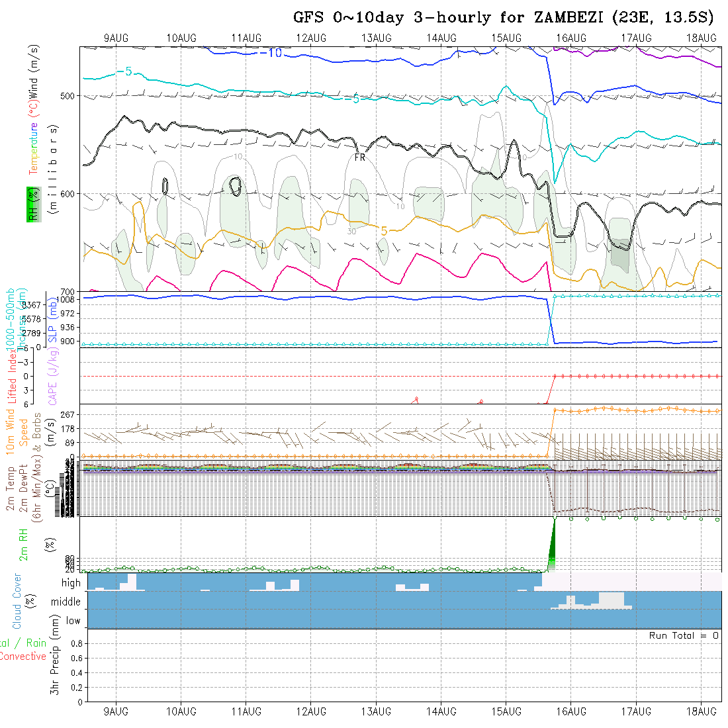Click the red Convective legend label
Screen dimensions: 728x728
click(23, 657)
